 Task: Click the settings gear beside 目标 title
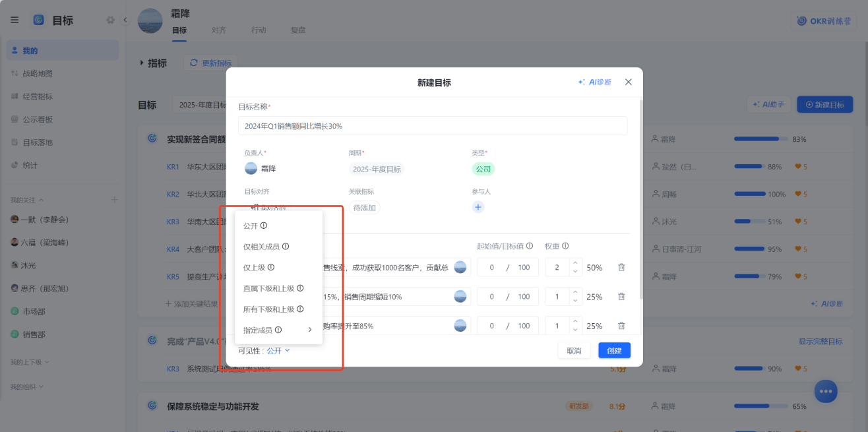[x=110, y=20]
